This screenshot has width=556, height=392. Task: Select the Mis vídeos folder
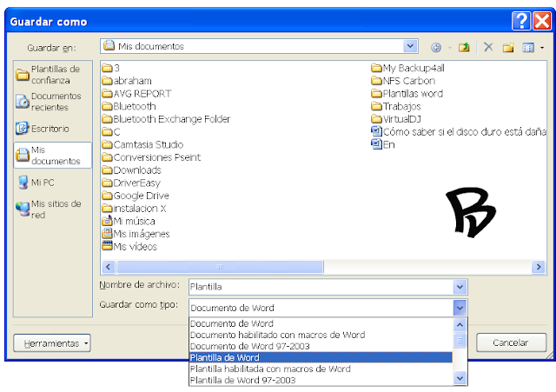tap(129, 247)
